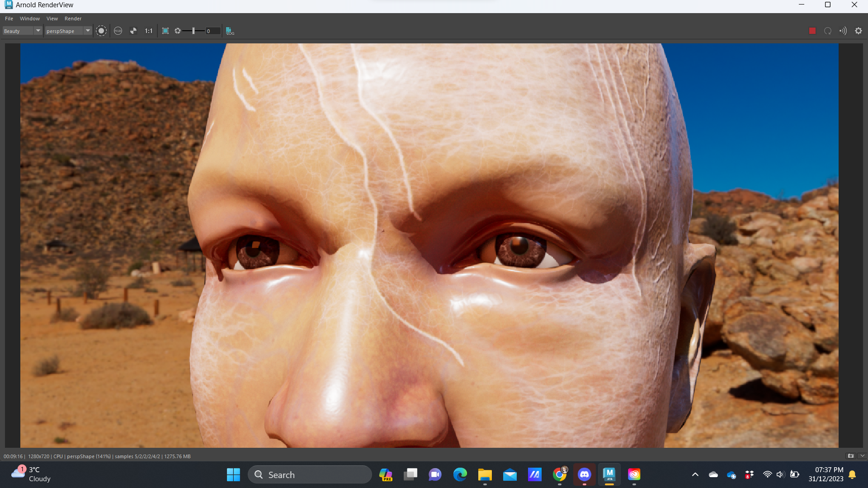Open the blue syncing OneDrive tray icon
The height and width of the screenshot is (488, 868).
[731, 475]
